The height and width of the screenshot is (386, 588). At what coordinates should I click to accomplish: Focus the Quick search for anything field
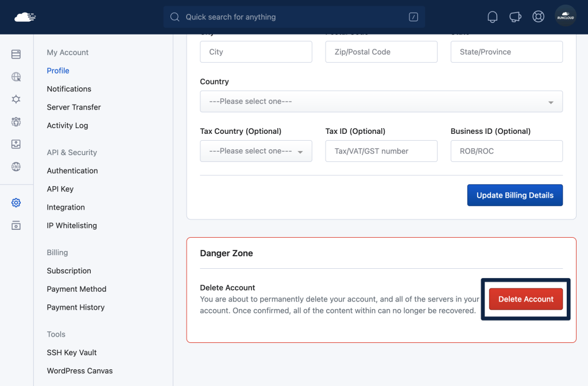294,17
